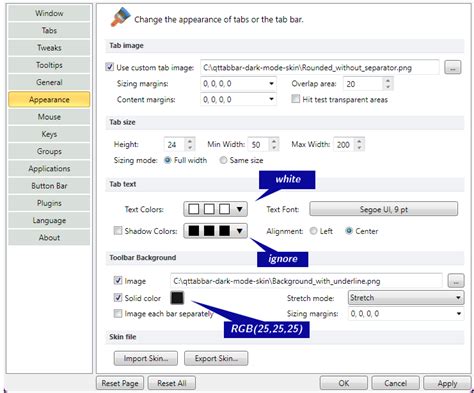Click the Overlap area value field
This screenshot has width=474, height=393.
coord(363,84)
